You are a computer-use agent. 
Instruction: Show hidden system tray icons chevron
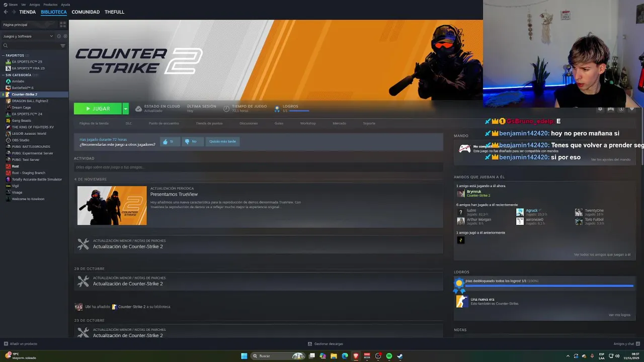coord(568,356)
